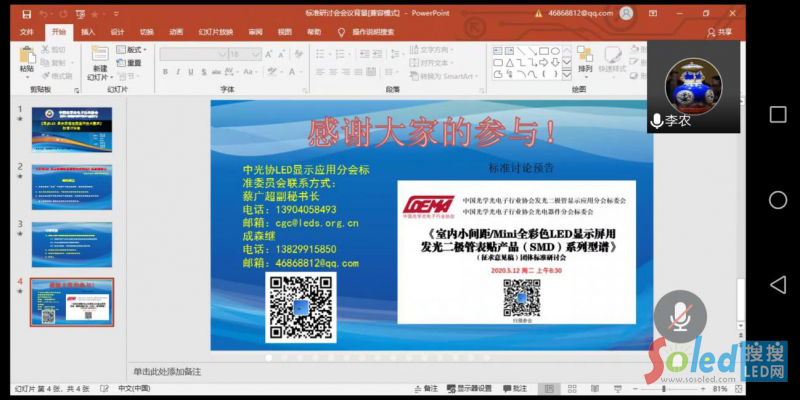
Task: Click the user account avatar icon
Action: [627, 13]
